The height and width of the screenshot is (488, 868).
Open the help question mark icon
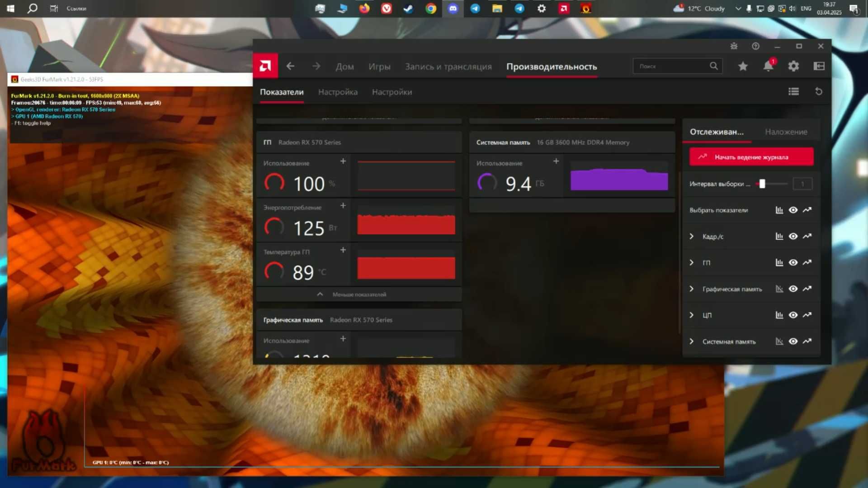(755, 46)
